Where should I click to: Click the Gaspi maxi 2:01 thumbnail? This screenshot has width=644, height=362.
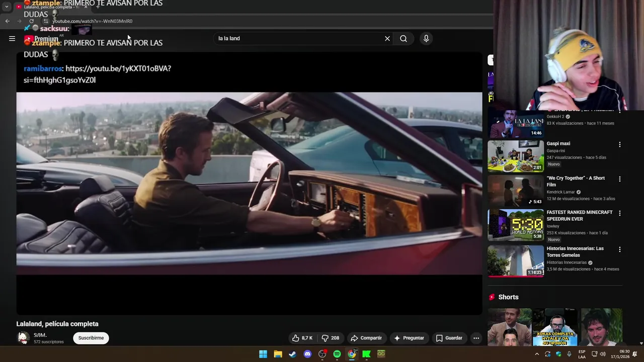coord(516,156)
